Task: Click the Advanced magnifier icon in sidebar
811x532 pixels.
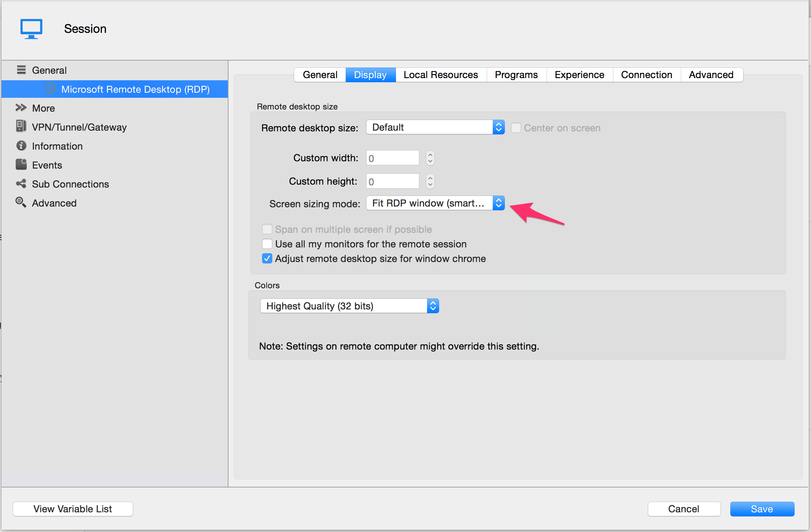Action: point(21,203)
